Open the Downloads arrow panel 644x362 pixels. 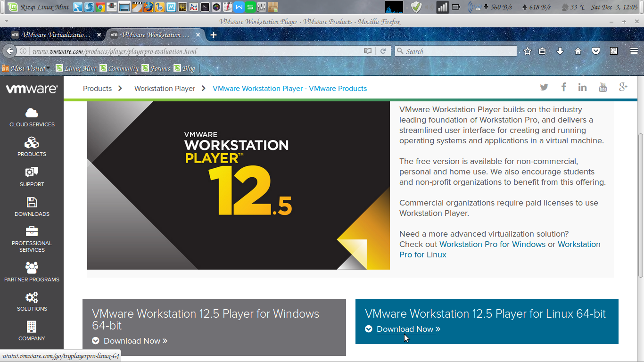[x=560, y=51]
